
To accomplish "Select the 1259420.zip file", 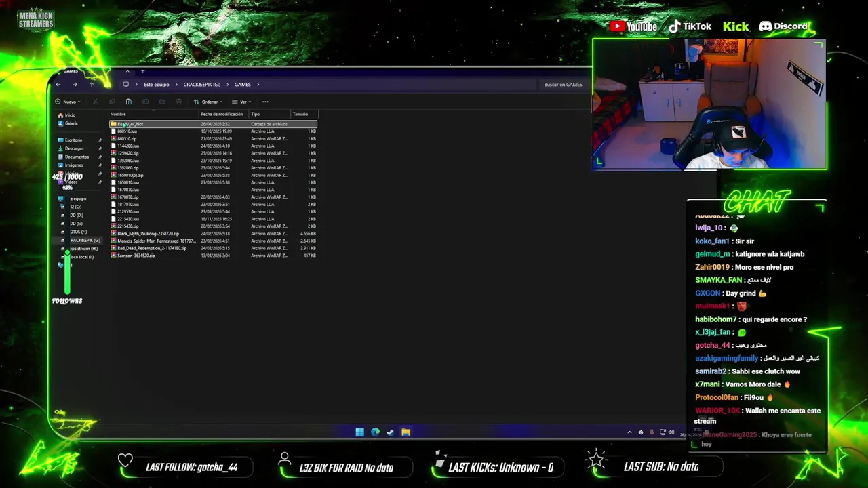I will click(213, 153).
